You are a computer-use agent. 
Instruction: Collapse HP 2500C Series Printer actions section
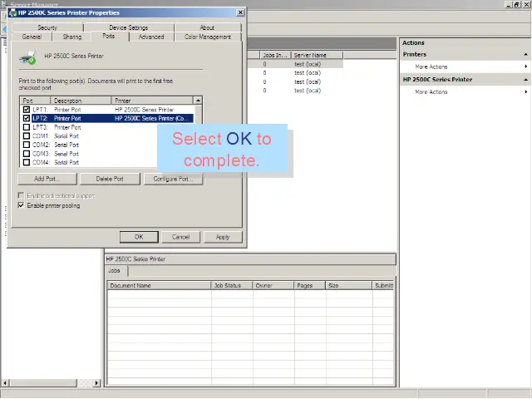tap(525, 80)
